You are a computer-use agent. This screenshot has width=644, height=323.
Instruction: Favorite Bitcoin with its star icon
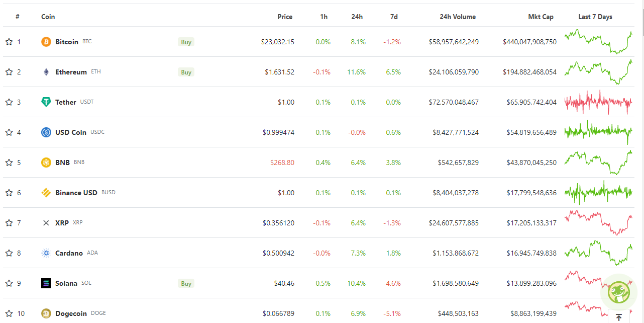[x=9, y=42]
